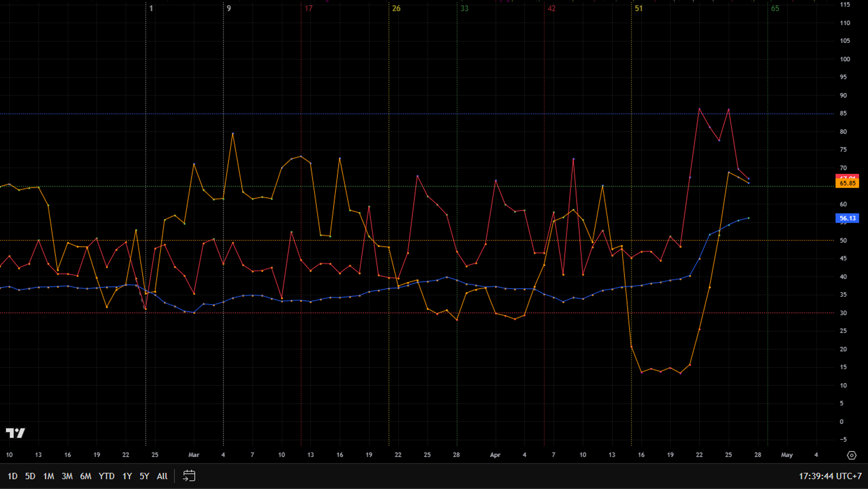Open the go-to-date calendar icon

[189, 476]
